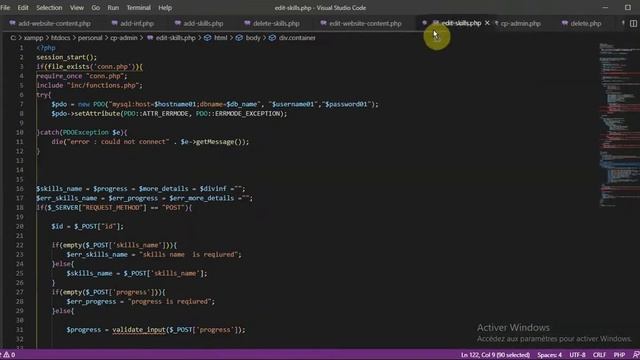Click the body symbol icon in breadcrumbs
Viewport: 640px width, 360px height.
tap(239, 38)
